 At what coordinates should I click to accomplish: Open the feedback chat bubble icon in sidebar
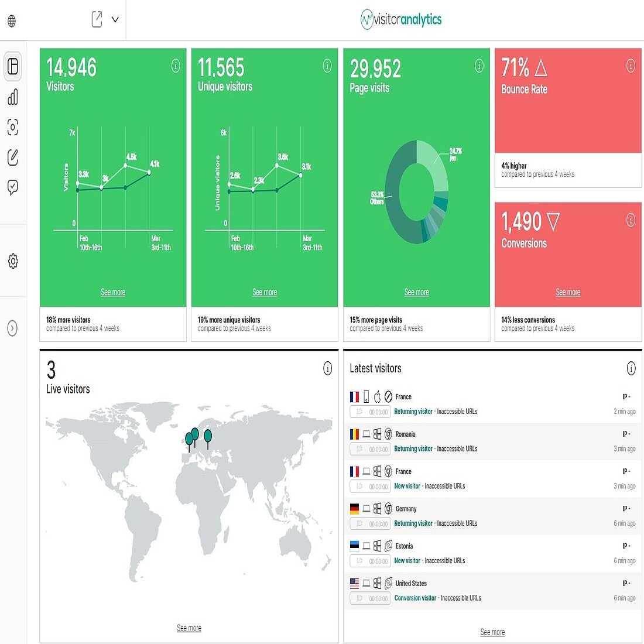tap(12, 187)
